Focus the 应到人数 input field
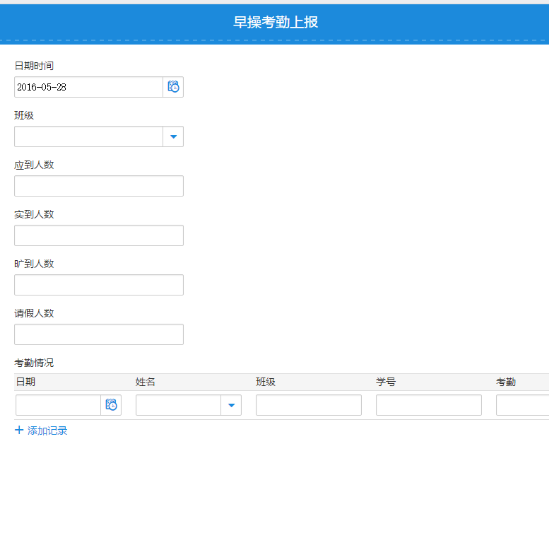Screen dimensions: 550x534 pos(99,186)
